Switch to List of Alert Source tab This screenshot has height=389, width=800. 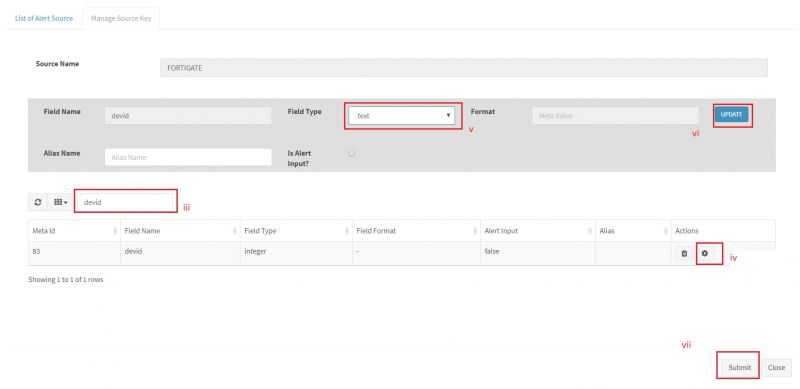44,18
